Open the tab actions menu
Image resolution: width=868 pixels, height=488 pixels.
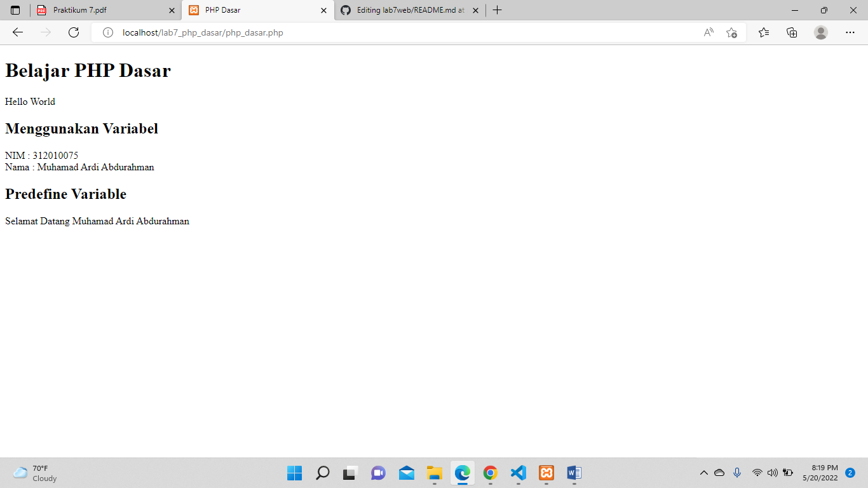(x=15, y=10)
